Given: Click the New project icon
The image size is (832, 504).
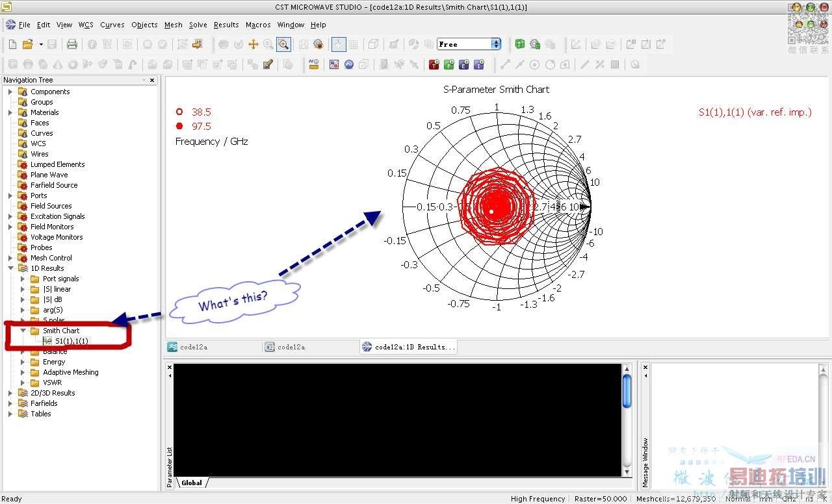Looking at the screenshot, I should (x=12, y=44).
